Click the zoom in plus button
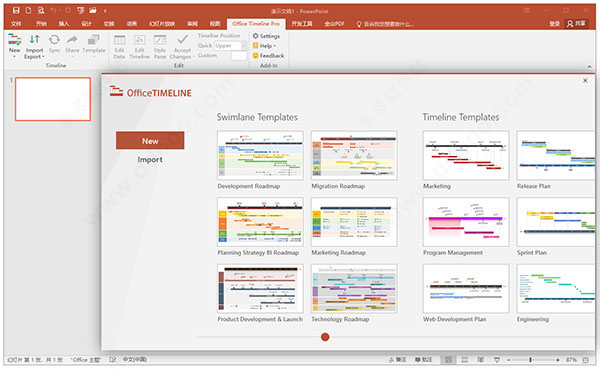Screen dimensions: 600x369 [x=558, y=360]
